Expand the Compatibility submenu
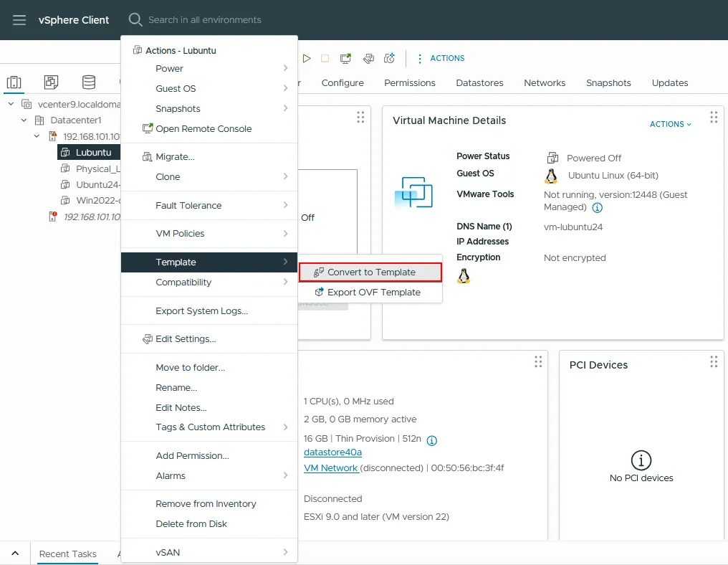This screenshot has width=728, height=565. 209,282
